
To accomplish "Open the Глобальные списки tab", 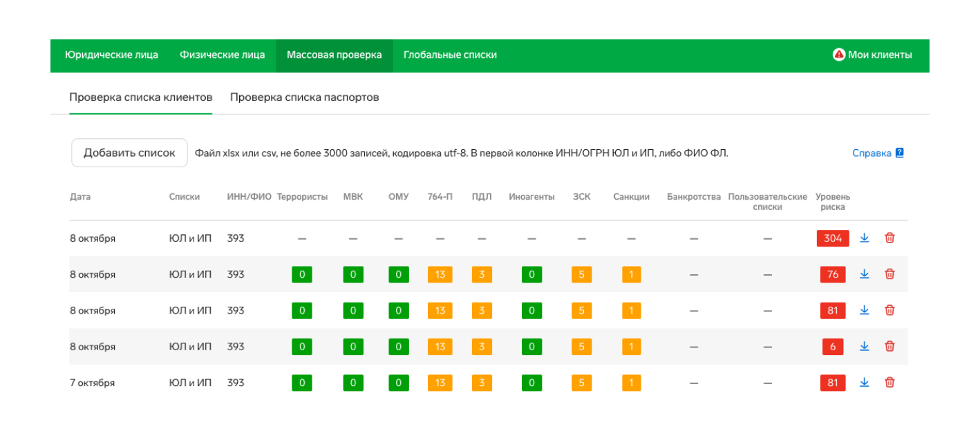I will [450, 55].
